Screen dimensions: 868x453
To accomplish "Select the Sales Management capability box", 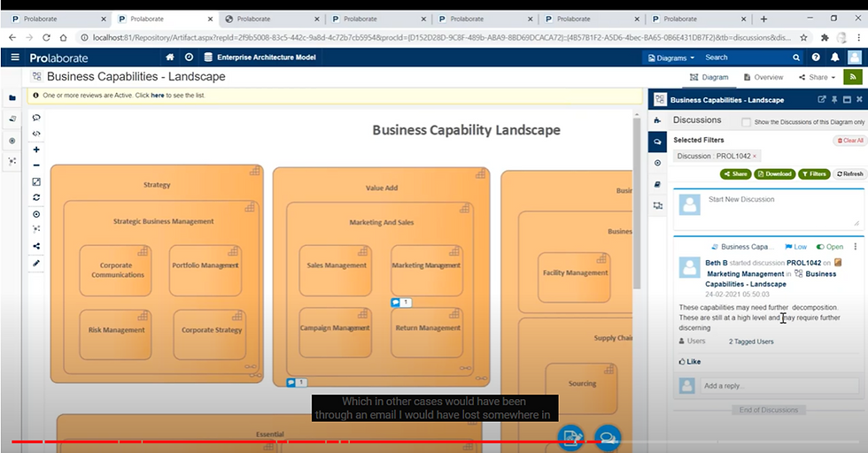I will [336, 271].
